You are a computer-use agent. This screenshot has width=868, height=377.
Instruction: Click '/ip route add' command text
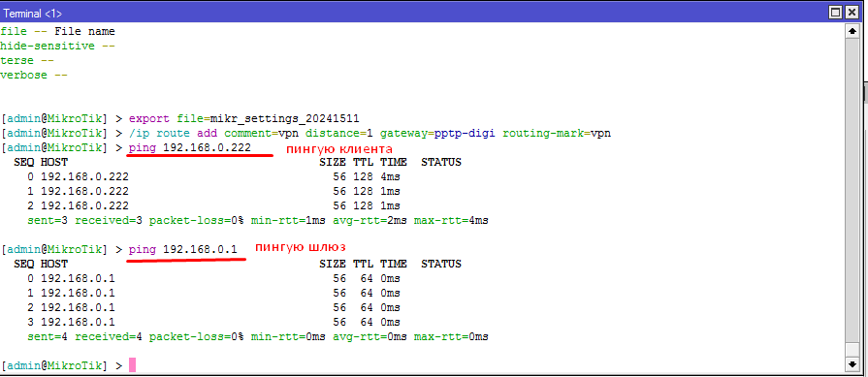[x=173, y=133]
